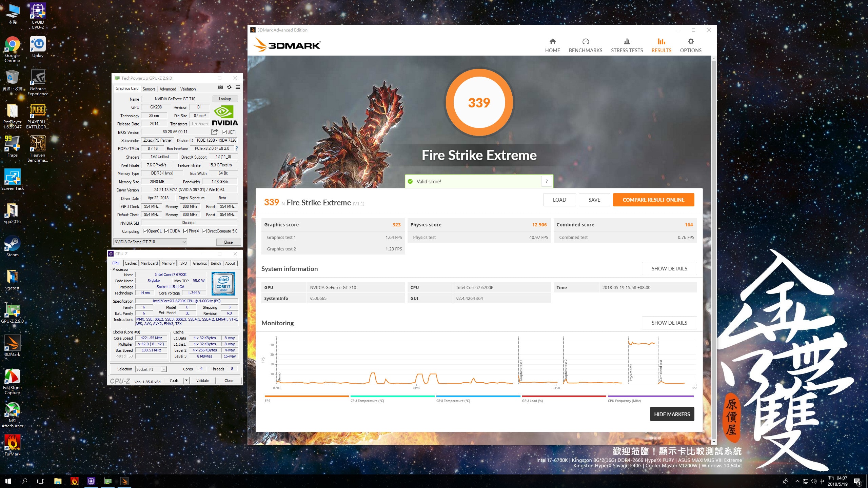This screenshot has height=488, width=868.
Task: Click the HIDE MARKERS button
Action: [672, 414]
